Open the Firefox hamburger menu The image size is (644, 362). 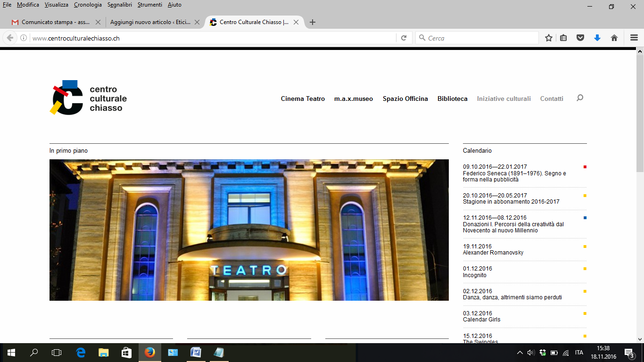(634, 38)
